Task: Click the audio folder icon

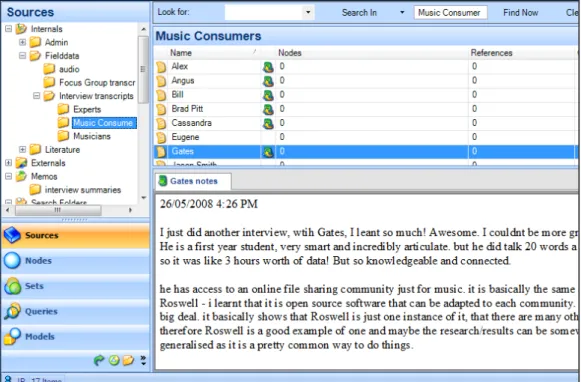Action: [49, 69]
